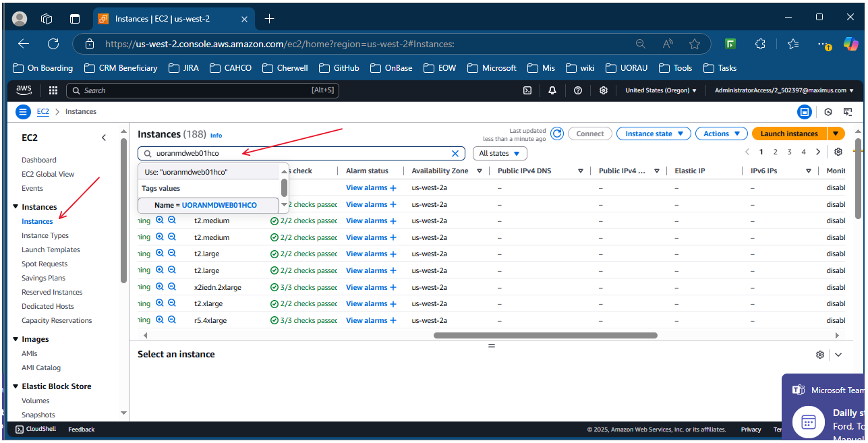Open the AWS support help icon
The height and width of the screenshot is (443, 868).
[578, 90]
